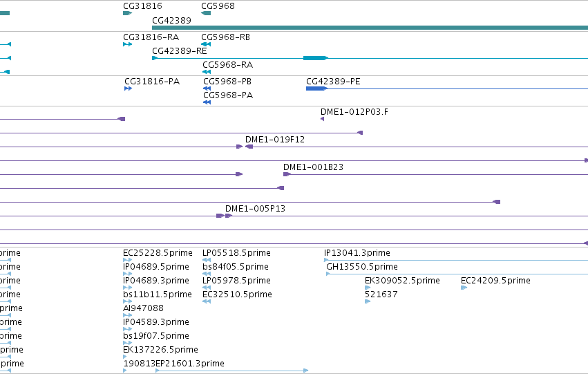The image size is (588, 374).
Task: Select the EC32510.5prime EST label
Action: pyautogui.click(x=237, y=294)
